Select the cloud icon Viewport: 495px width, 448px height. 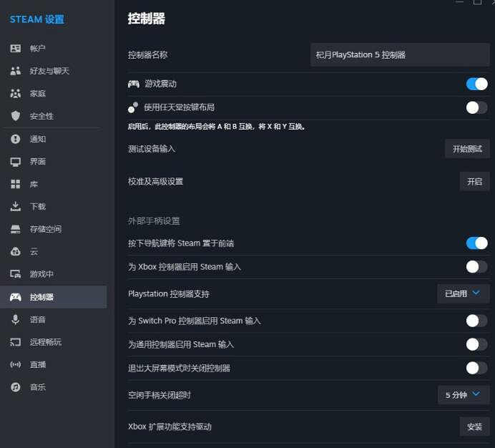click(16, 251)
